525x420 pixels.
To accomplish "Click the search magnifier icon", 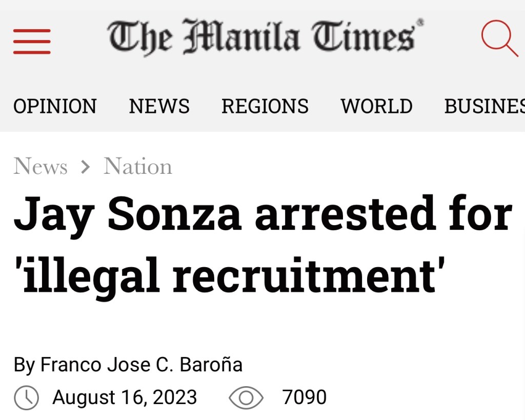I will point(499,38).
